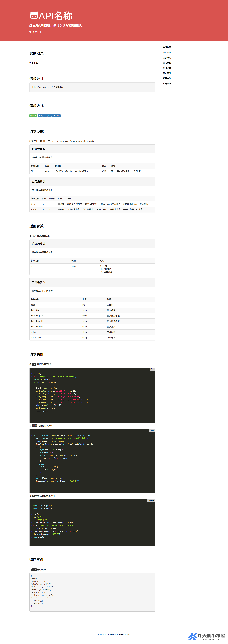Viewport: 228px width, 644px height.
Task: Click the 返回主页 sidebar link
Action: tap(167, 83)
